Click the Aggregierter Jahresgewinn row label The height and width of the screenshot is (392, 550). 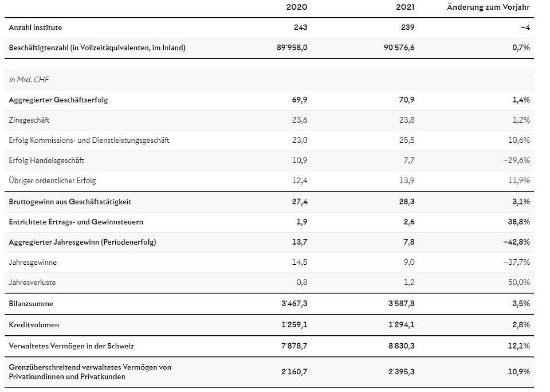pyautogui.click(x=82, y=242)
